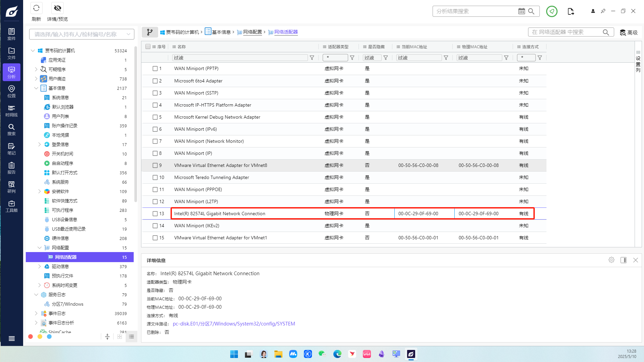Open detail panel settings gear
644x362 pixels.
coord(611,260)
